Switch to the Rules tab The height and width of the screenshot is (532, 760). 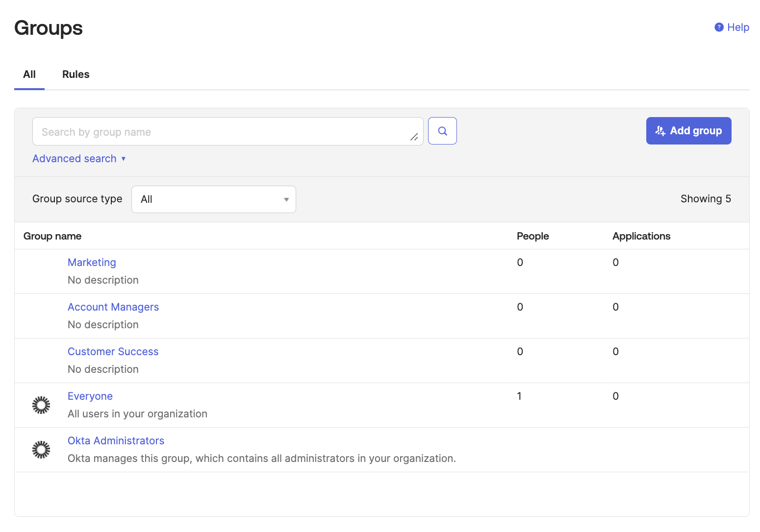[x=76, y=74]
